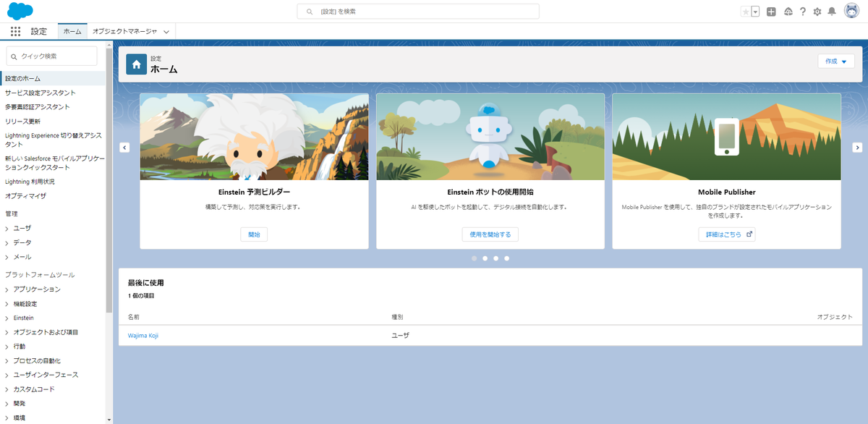Image resolution: width=868 pixels, height=424 pixels.
Task: Click the sidebar vertical scrollbar
Action: point(109,181)
